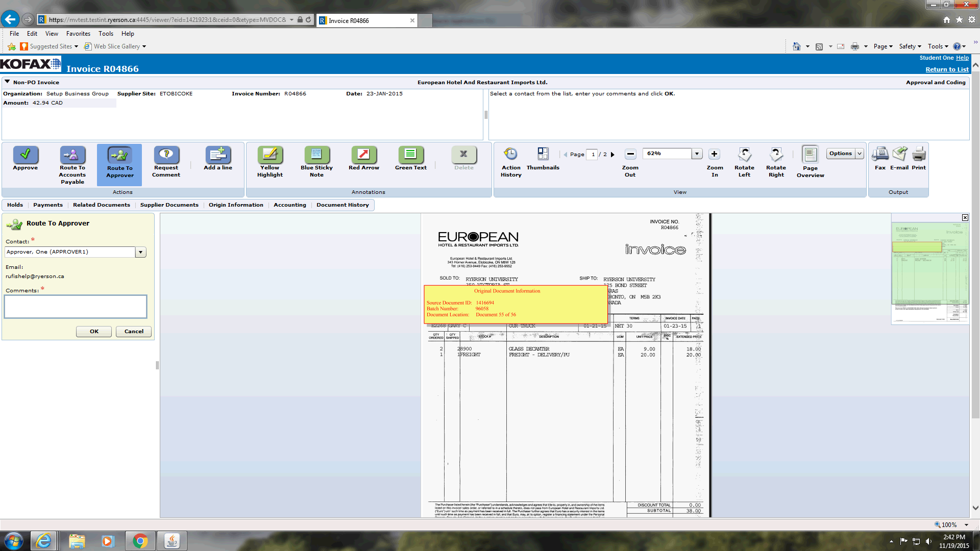
Task: Launch Chrome from the Windows taskbar
Action: (140, 541)
